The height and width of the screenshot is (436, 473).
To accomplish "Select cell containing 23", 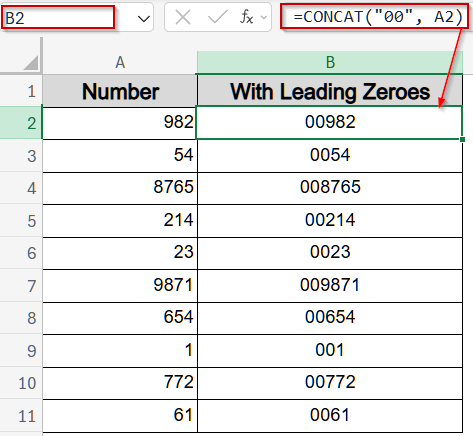I will tap(120, 253).
